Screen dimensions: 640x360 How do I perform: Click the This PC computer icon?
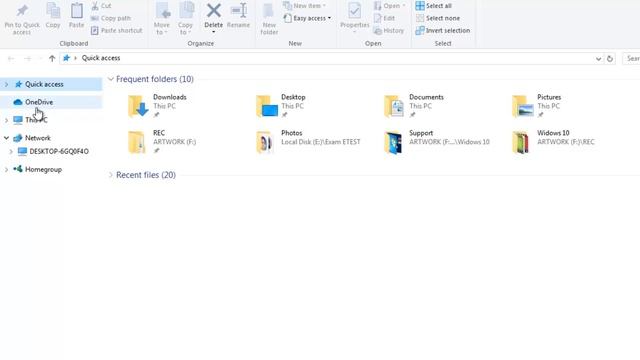point(18,120)
